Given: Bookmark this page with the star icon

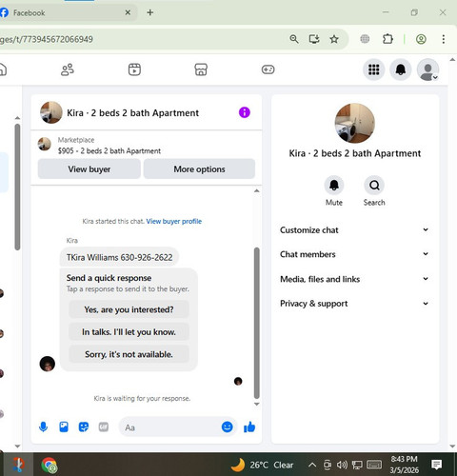Looking at the screenshot, I should tap(334, 39).
